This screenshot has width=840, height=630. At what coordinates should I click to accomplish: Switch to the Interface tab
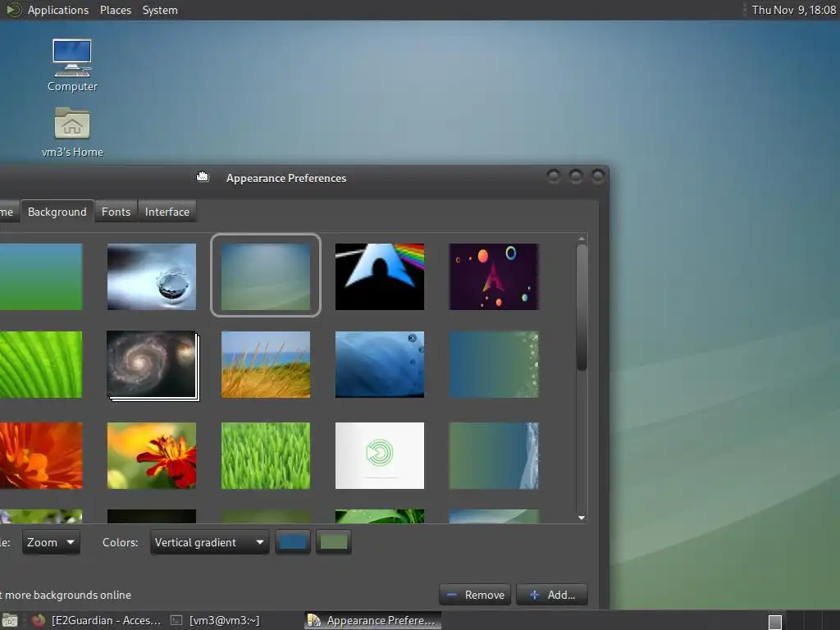pos(167,212)
